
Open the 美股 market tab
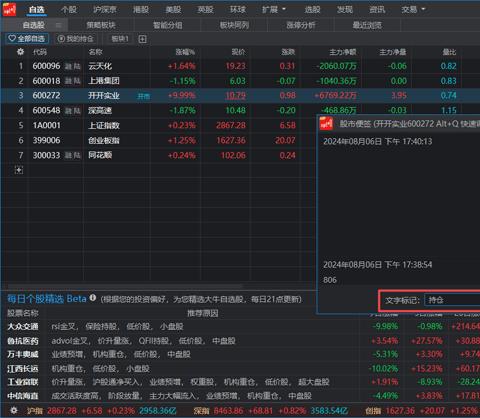[x=173, y=10]
